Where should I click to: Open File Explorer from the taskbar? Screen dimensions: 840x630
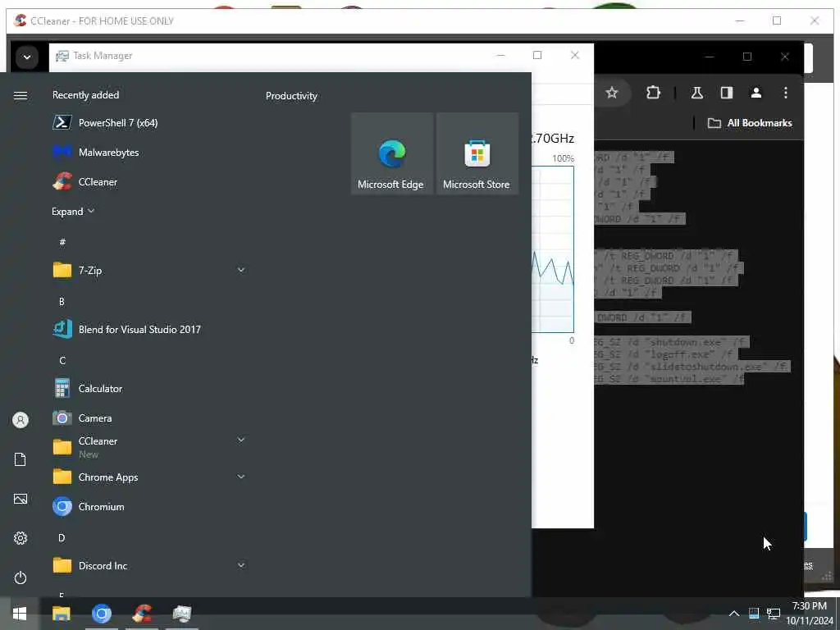click(x=61, y=614)
